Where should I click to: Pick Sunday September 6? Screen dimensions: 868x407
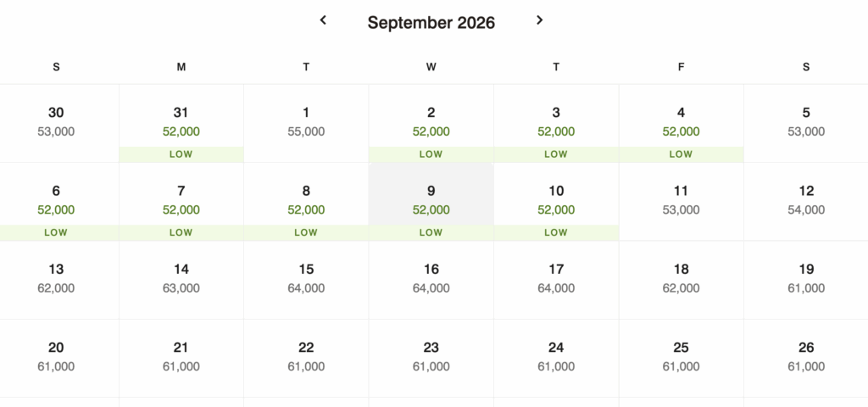tap(56, 201)
